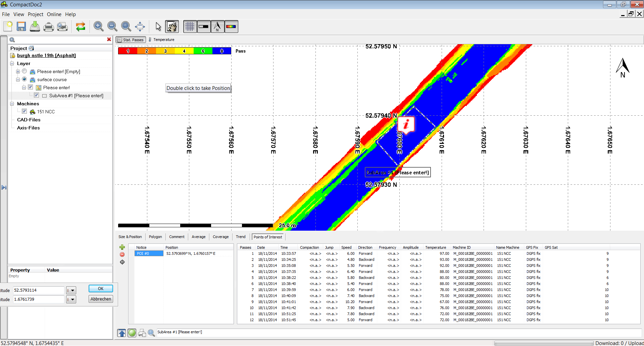Click the save project disk icon
The width and height of the screenshot is (644, 346).
tap(21, 26)
